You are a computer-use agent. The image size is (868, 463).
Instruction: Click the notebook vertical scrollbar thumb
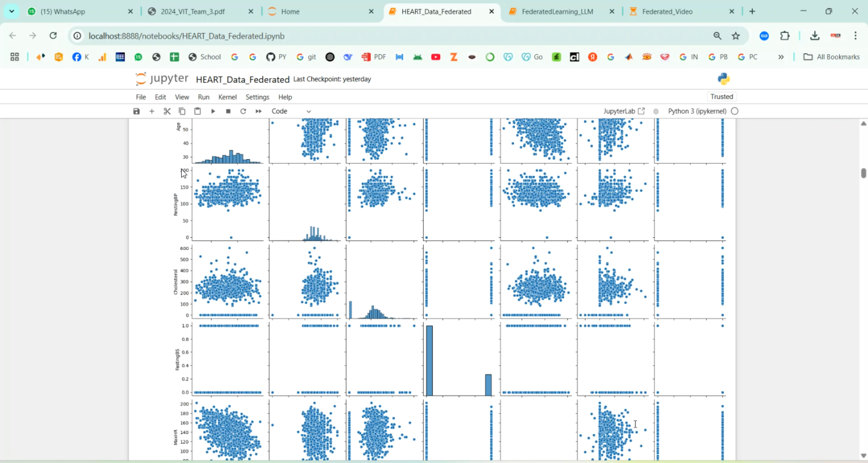pyautogui.click(x=863, y=173)
